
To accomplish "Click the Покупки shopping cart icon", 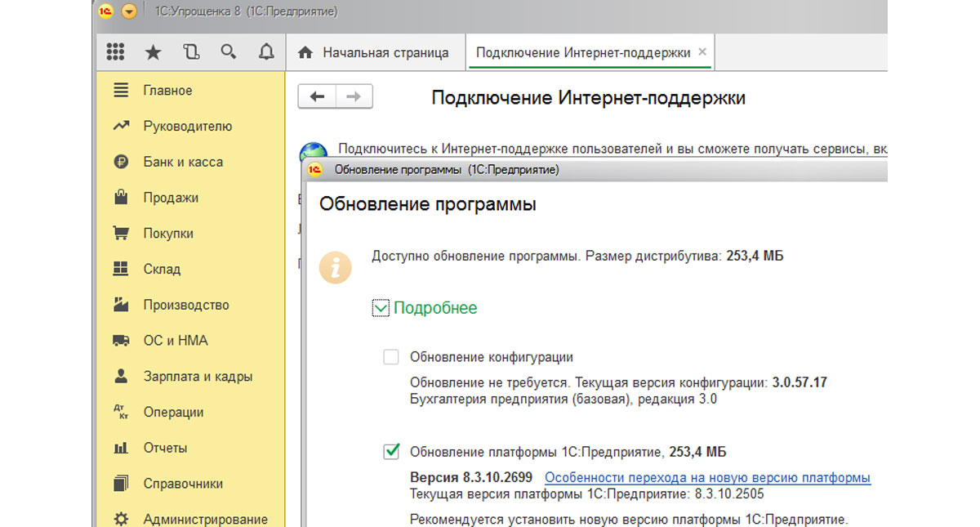I will tap(121, 234).
